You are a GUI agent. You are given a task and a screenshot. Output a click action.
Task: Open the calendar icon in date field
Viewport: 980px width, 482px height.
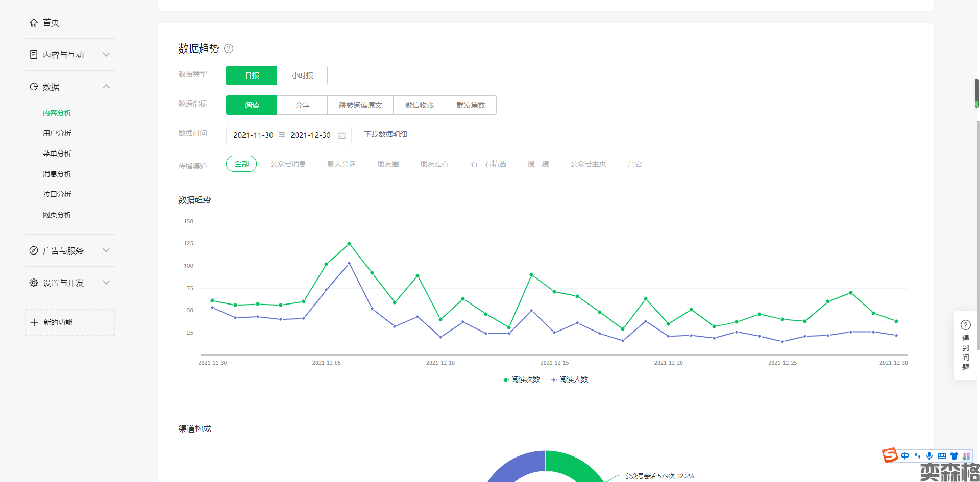pyautogui.click(x=342, y=135)
